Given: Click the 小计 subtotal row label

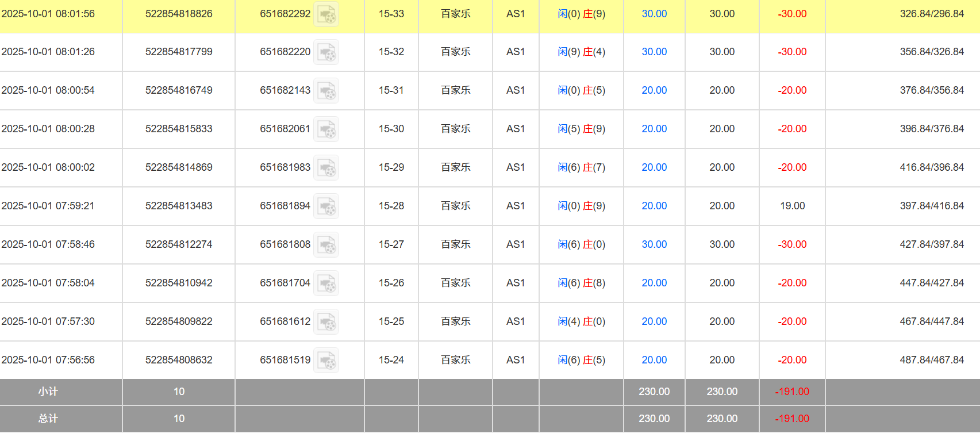Looking at the screenshot, I should (x=48, y=392).
